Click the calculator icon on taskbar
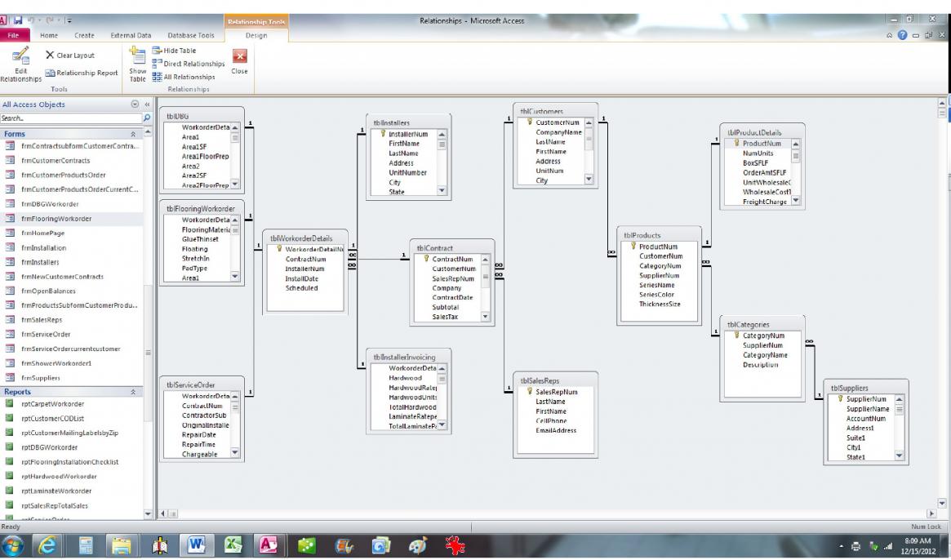This screenshot has height=560, width=951. pyautogui.click(x=86, y=545)
